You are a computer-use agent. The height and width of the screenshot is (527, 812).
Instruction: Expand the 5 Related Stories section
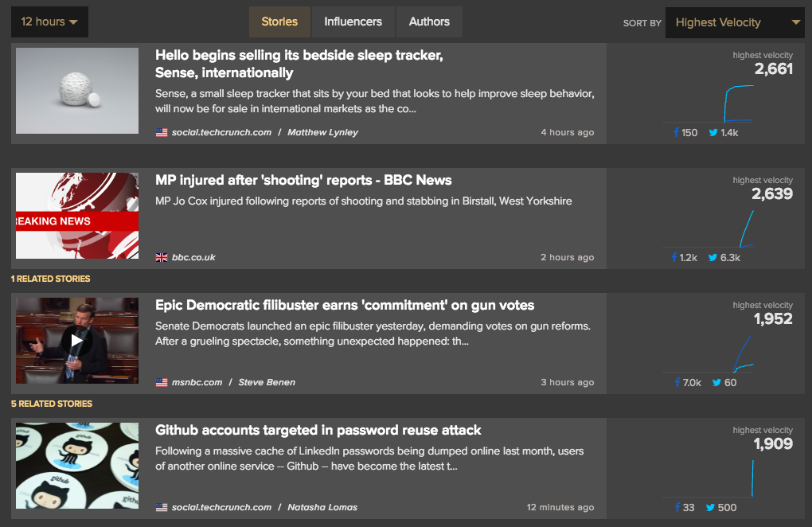(52, 404)
